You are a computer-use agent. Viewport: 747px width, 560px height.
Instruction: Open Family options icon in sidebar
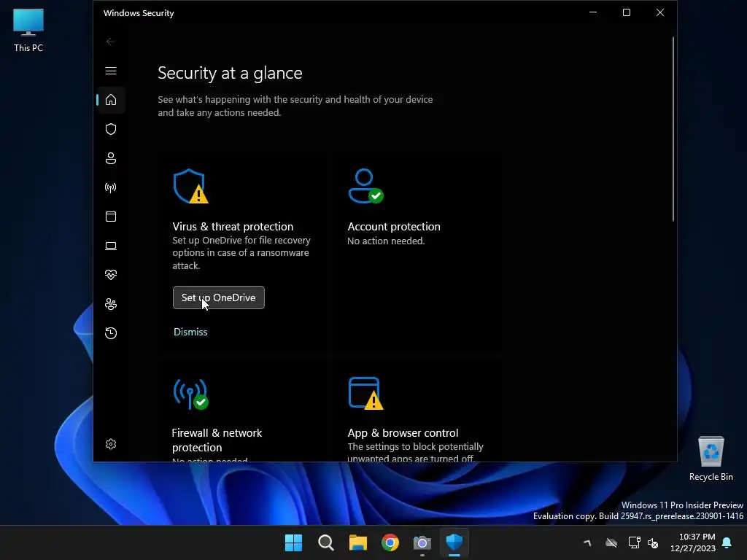click(111, 304)
